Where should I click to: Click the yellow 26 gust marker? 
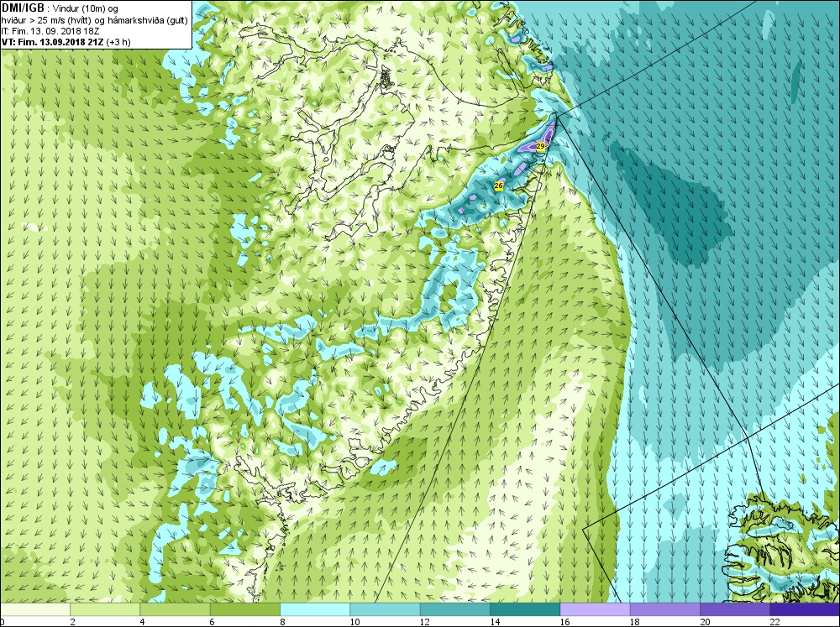click(x=499, y=185)
